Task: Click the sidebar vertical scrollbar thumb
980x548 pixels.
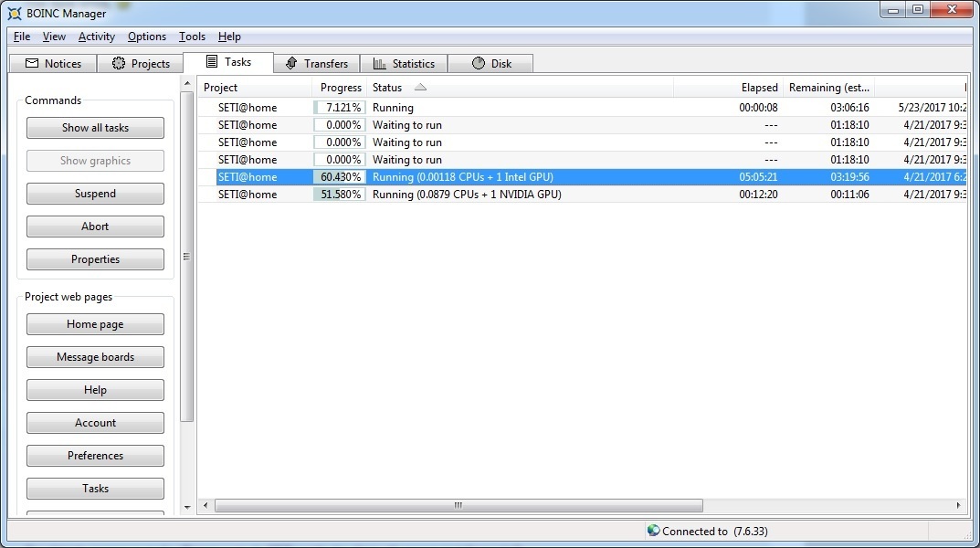Action: click(x=187, y=257)
